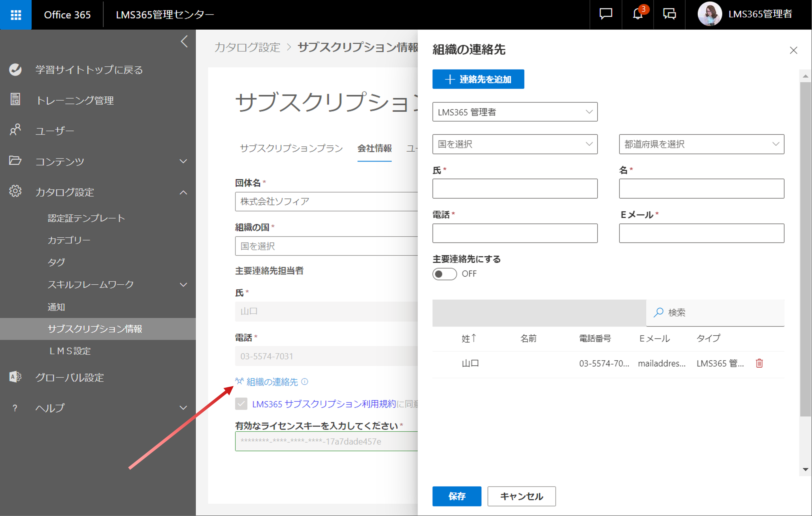This screenshot has height=516, width=812.
Task: Open notifications bell with badge 3
Action: 638,14
